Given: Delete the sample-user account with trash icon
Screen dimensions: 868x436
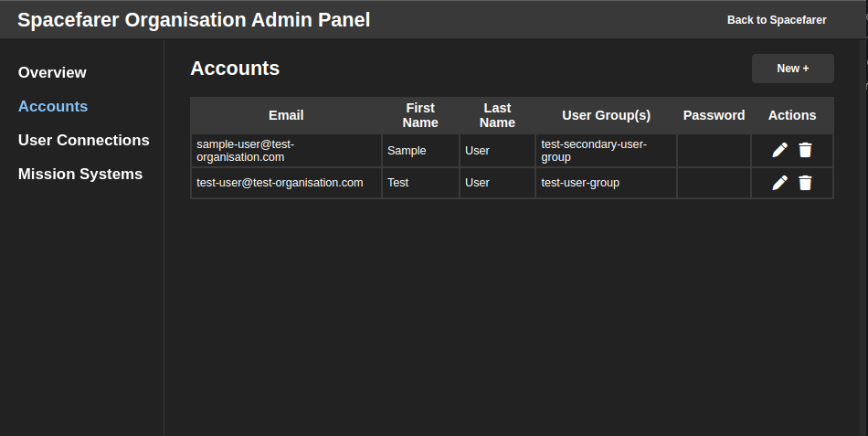Looking at the screenshot, I should coord(805,150).
